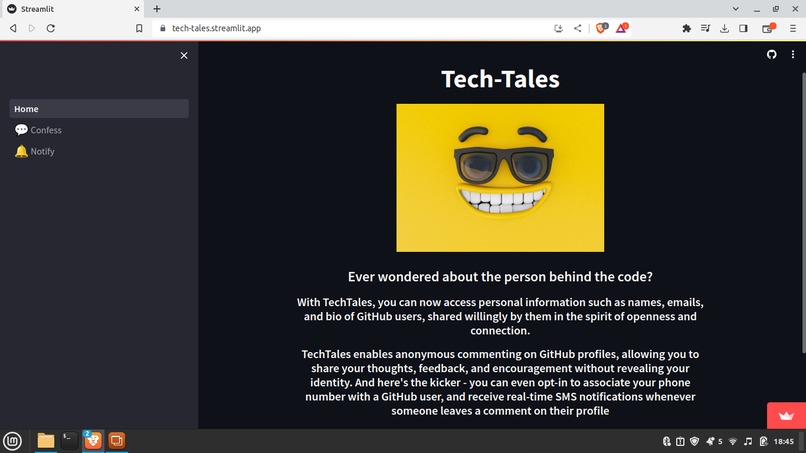Open Brave Shields lion icon
The height and width of the screenshot is (453, 806).
coord(601,28)
